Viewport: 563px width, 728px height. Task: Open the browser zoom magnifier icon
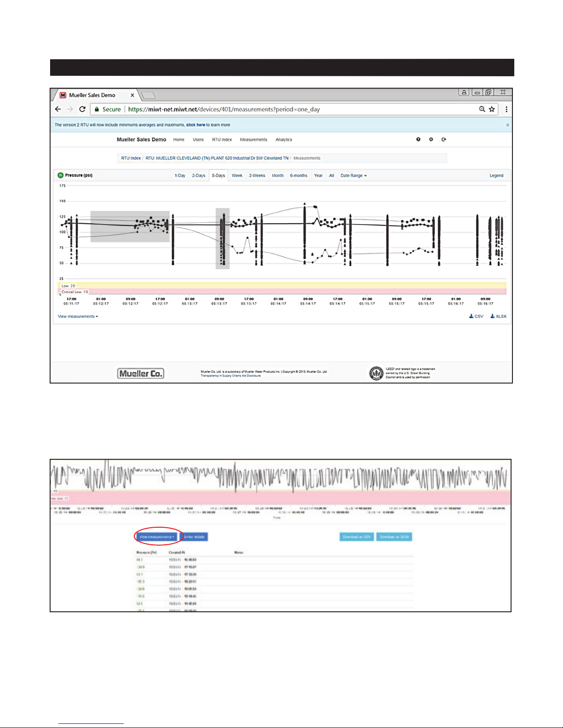point(482,109)
